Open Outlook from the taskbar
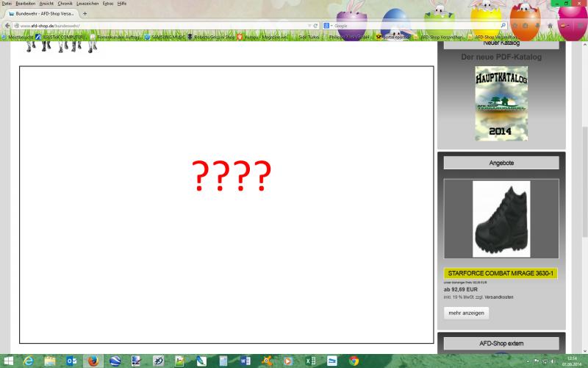Image resolution: width=588 pixels, height=368 pixels. pos(71,361)
